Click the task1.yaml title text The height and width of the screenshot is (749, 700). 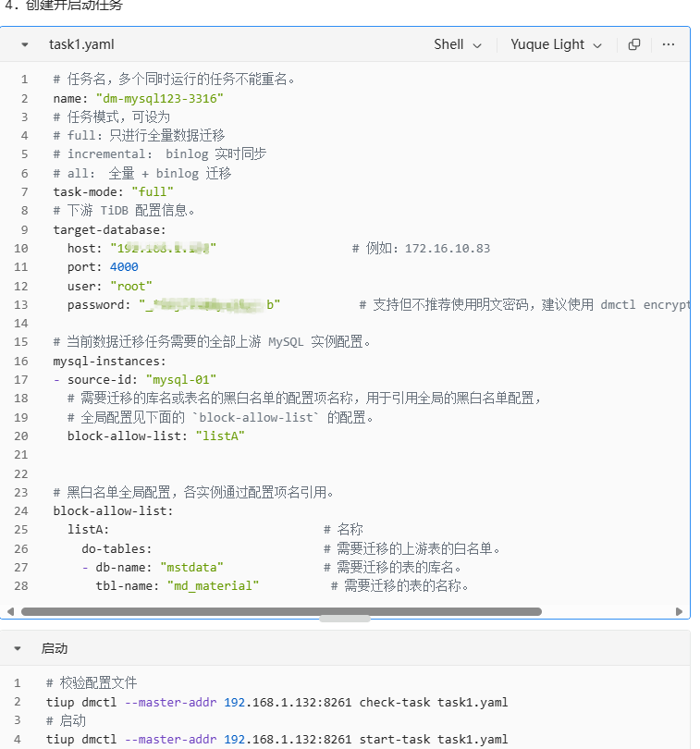(81, 44)
